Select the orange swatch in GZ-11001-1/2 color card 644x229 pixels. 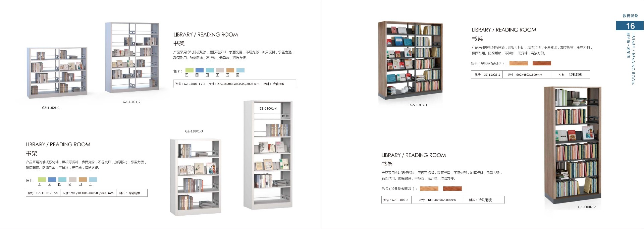(x=230, y=70)
